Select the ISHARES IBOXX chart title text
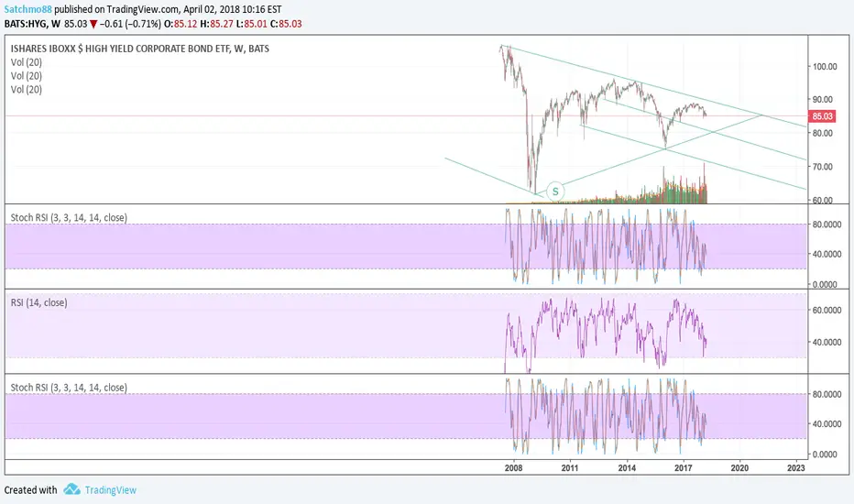 [140, 49]
